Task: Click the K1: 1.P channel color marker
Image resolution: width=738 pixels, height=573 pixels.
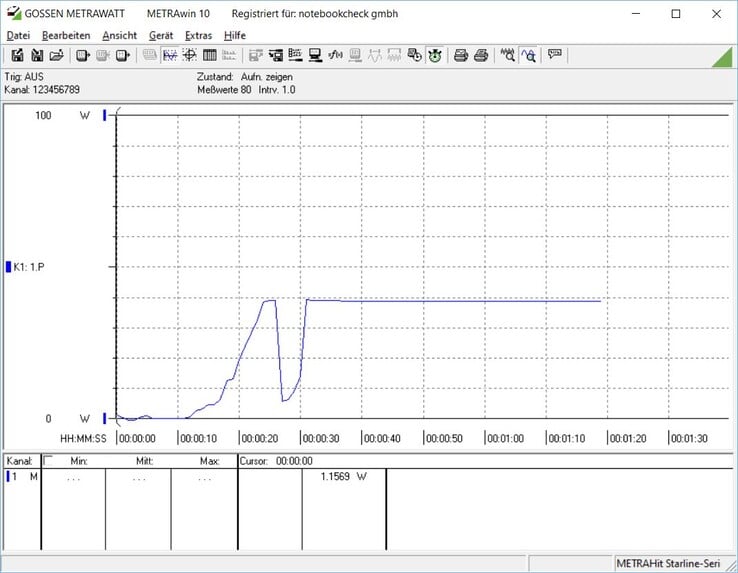Action: (x=8, y=267)
